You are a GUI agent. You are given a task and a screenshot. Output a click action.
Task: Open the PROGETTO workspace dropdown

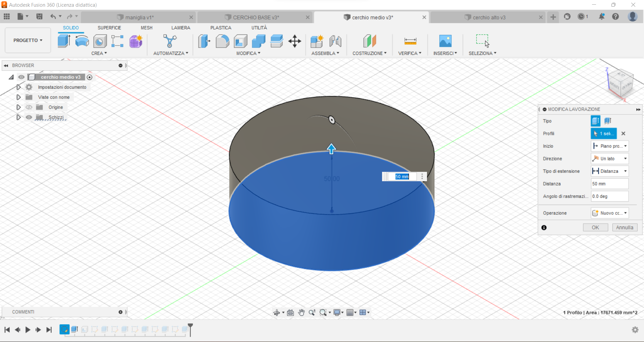(28, 40)
